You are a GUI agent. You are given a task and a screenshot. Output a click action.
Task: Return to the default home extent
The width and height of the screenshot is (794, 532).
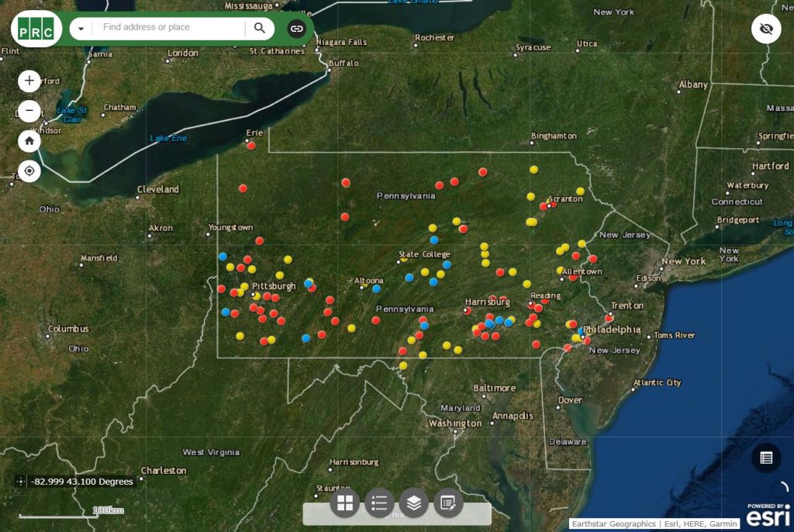(29, 141)
